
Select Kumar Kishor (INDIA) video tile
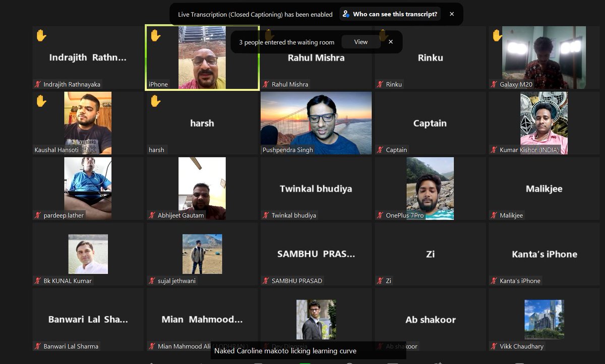544,123
